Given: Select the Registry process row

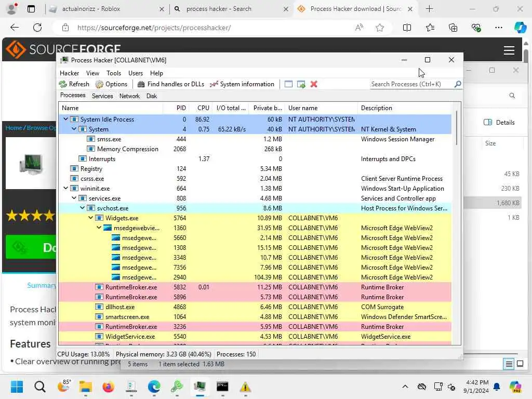Looking at the screenshot, I should [x=255, y=169].
